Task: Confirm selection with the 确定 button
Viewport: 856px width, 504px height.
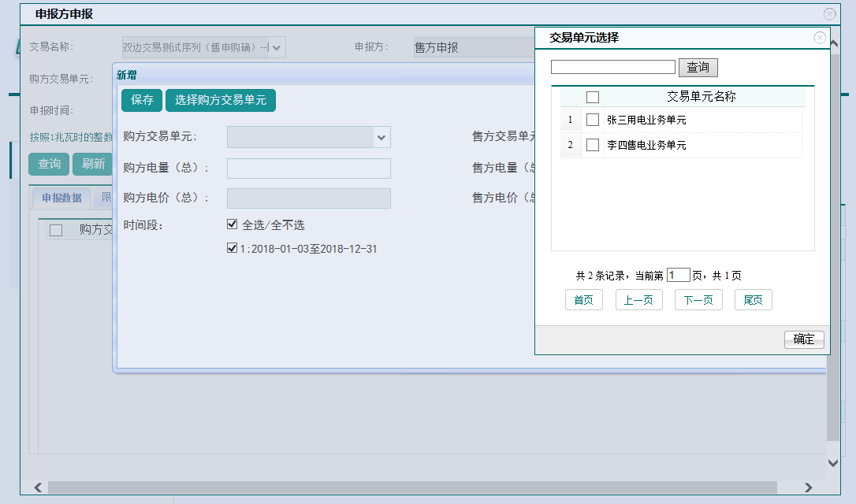Action: (803, 339)
